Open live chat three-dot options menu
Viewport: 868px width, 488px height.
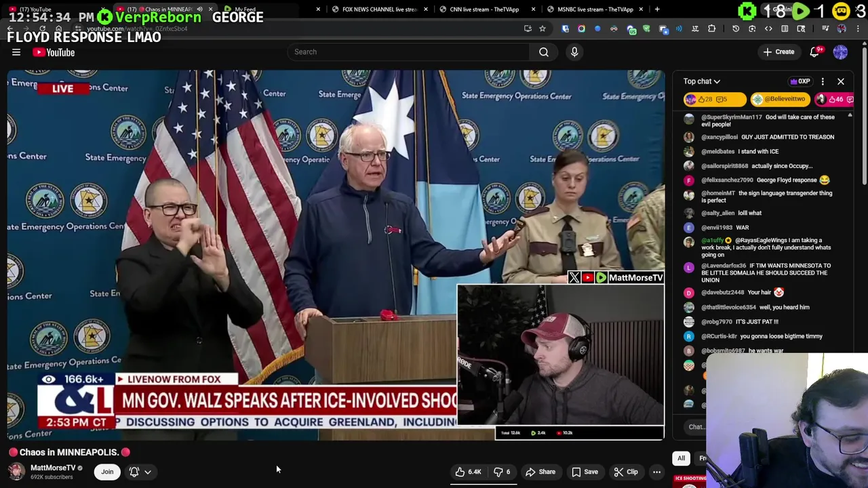pyautogui.click(x=823, y=81)
